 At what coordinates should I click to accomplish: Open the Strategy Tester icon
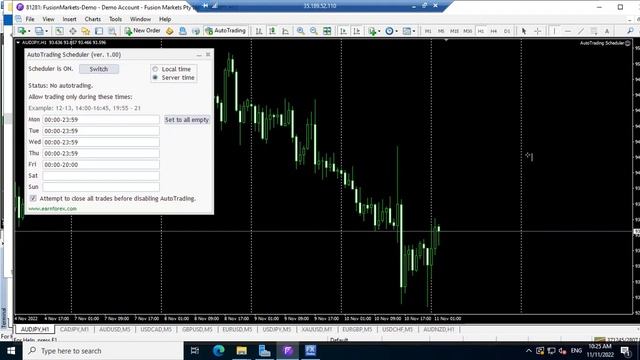[112, 31]
